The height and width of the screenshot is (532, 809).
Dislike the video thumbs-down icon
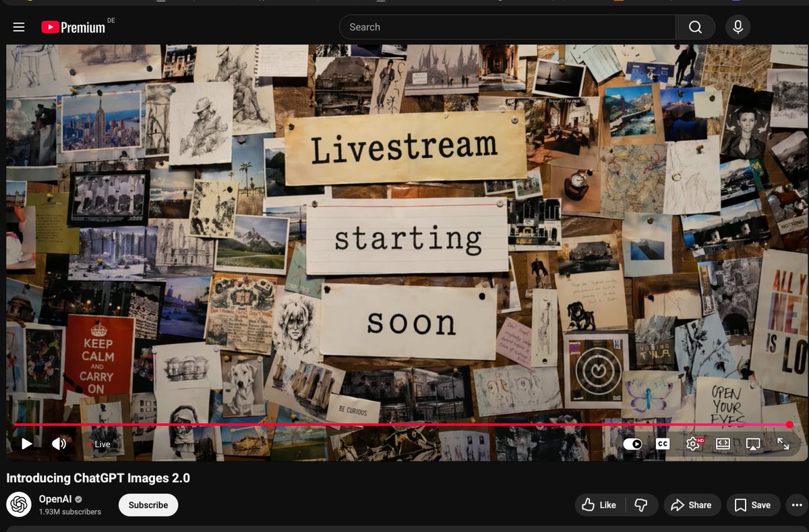[641, 505]
